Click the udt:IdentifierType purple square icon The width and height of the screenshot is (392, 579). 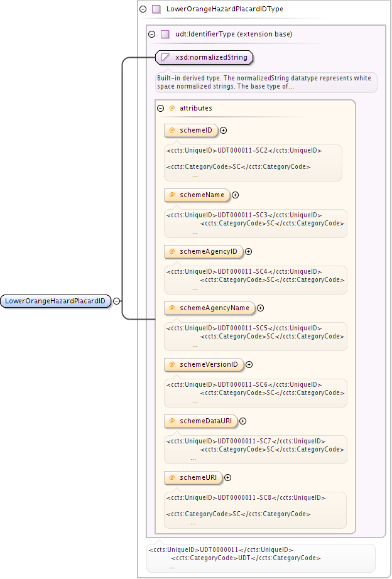pyautogui.click(x=165, y=35)
